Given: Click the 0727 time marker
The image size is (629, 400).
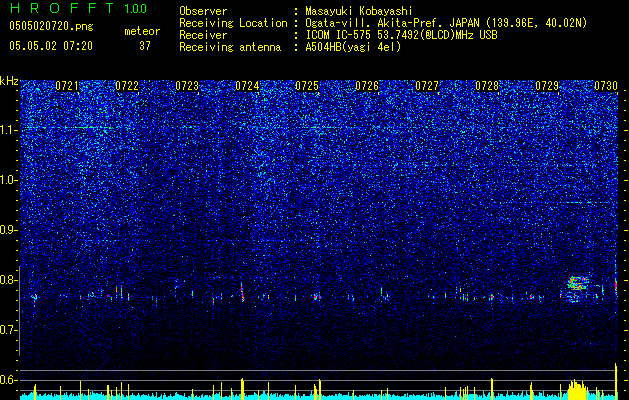Looking at the screenshot, I should (x=427, y=86).
